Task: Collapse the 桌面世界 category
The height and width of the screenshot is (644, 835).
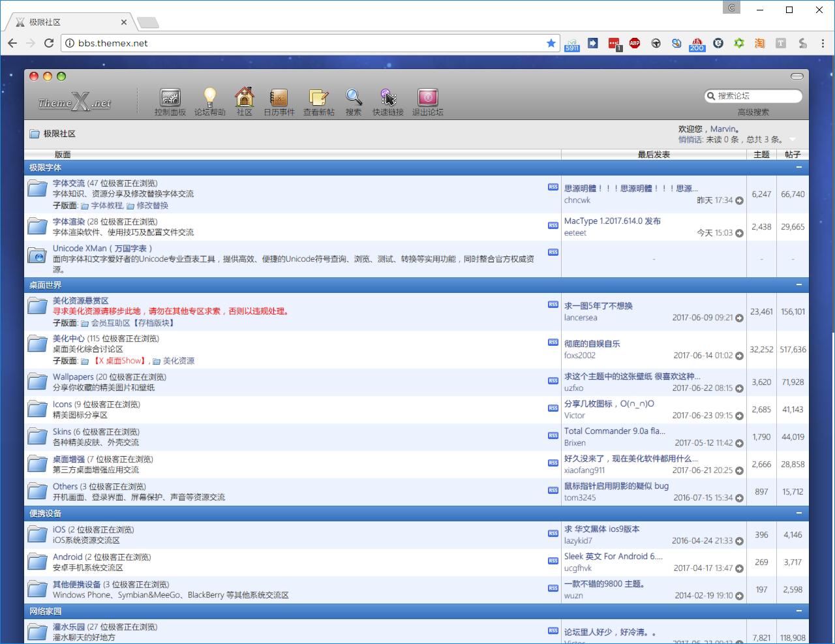Action: [799, 285]
